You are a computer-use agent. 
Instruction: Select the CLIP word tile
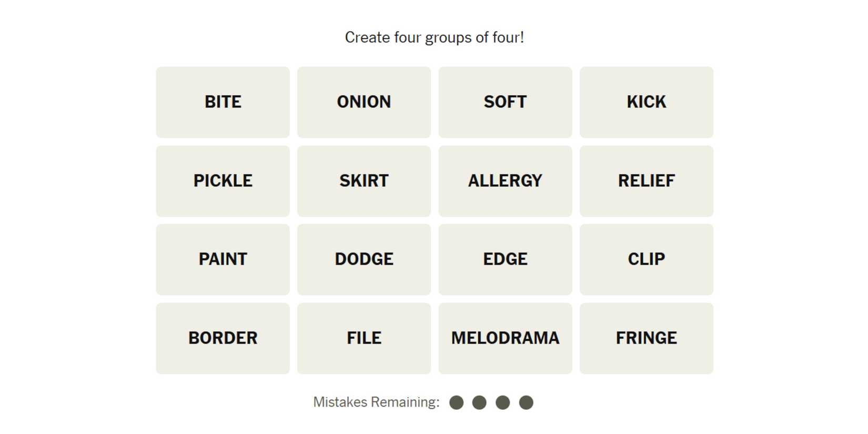pyautogui.click(x=646, y=259)
